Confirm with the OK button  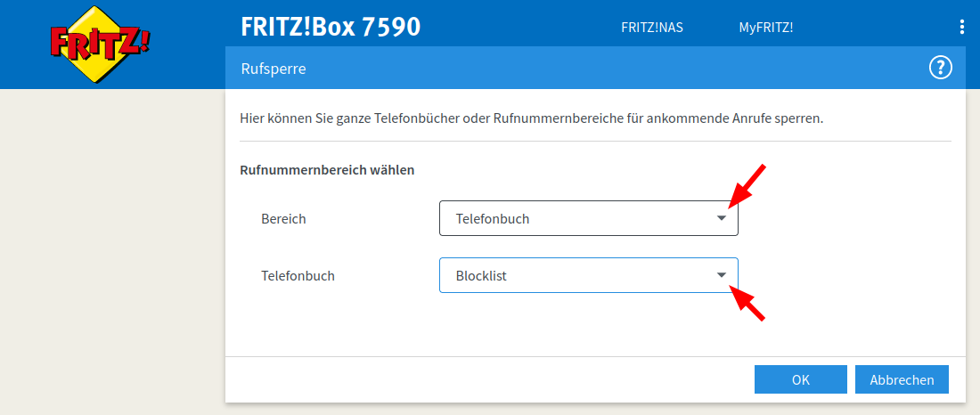click(x=800, y=379)
